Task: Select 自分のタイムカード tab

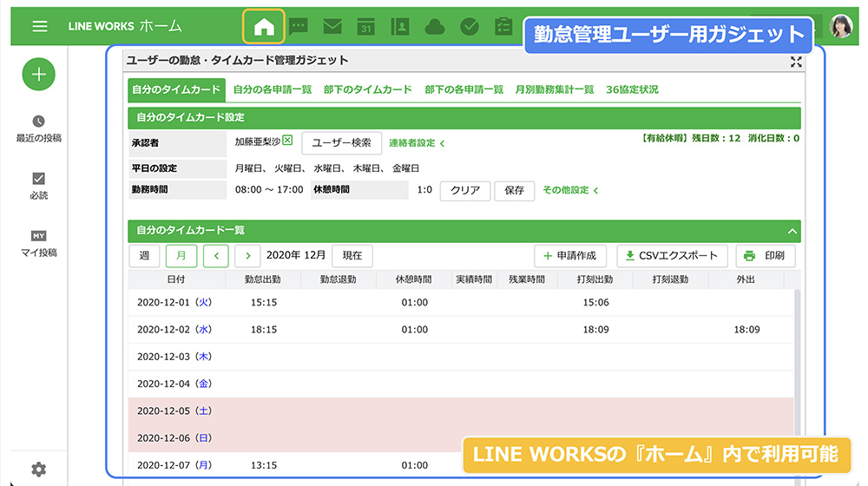Action: point(176,89)
